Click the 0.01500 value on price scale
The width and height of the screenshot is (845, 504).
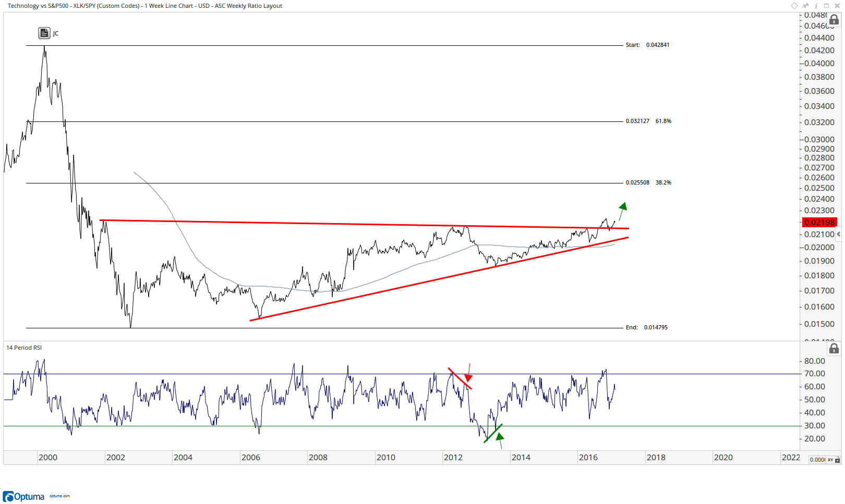[x=819, y=324]
